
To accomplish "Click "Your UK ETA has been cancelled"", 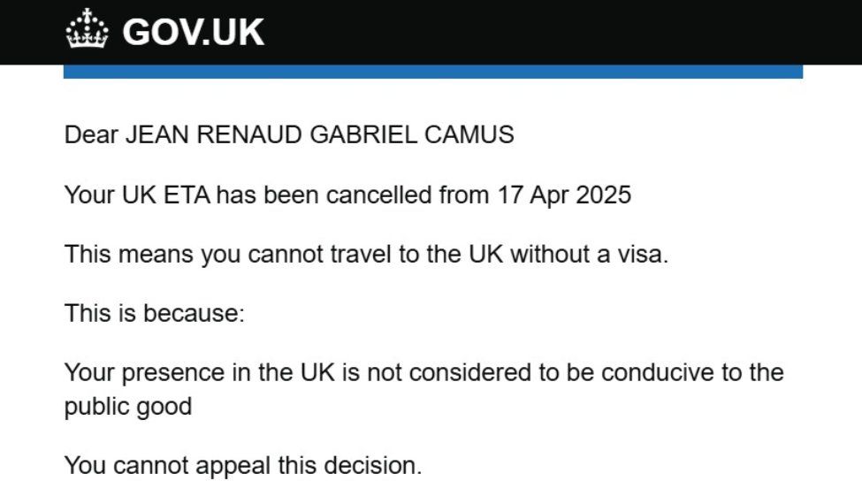I will 248,195.
